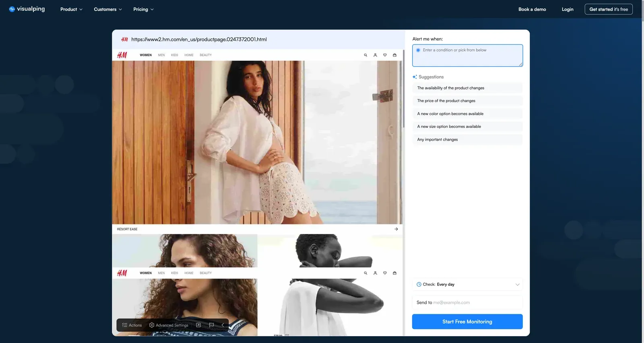
Task: Choose 'A new size option becomes available'
Action: click(467, 127)
